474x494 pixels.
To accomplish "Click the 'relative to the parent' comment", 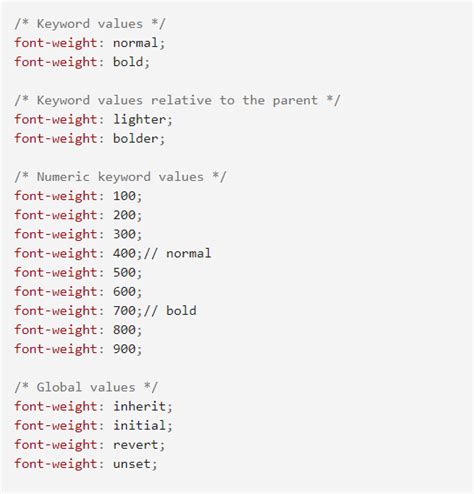I will click(234, 100).
